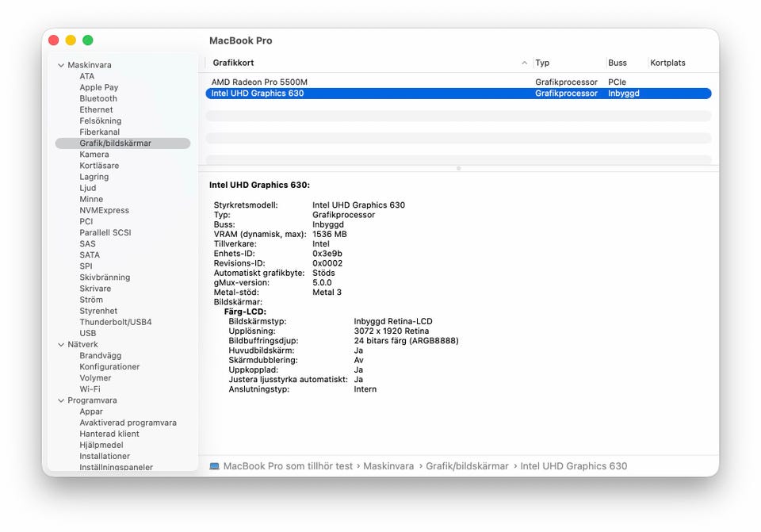761x532 pixels.
Task: Select Ström in the sidebar
Action: click(x=91, y=300)
